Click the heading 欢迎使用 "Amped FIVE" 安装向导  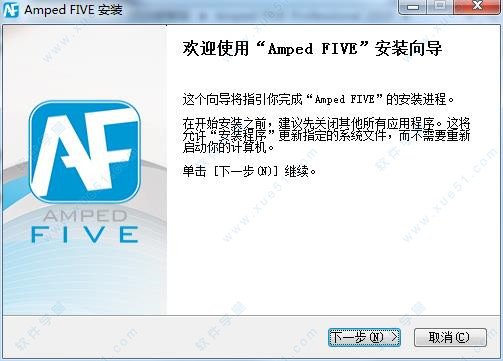[x=312, y=49]
